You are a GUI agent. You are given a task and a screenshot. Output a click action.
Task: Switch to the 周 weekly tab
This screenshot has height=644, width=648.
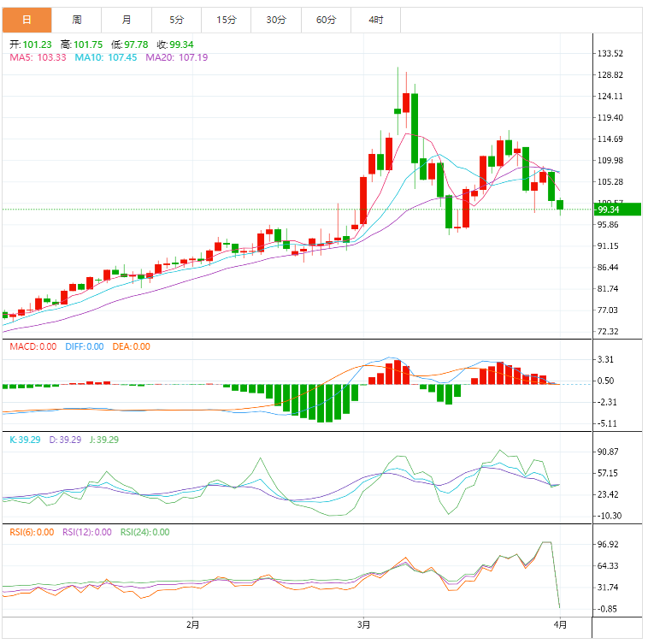click(77, 20)
